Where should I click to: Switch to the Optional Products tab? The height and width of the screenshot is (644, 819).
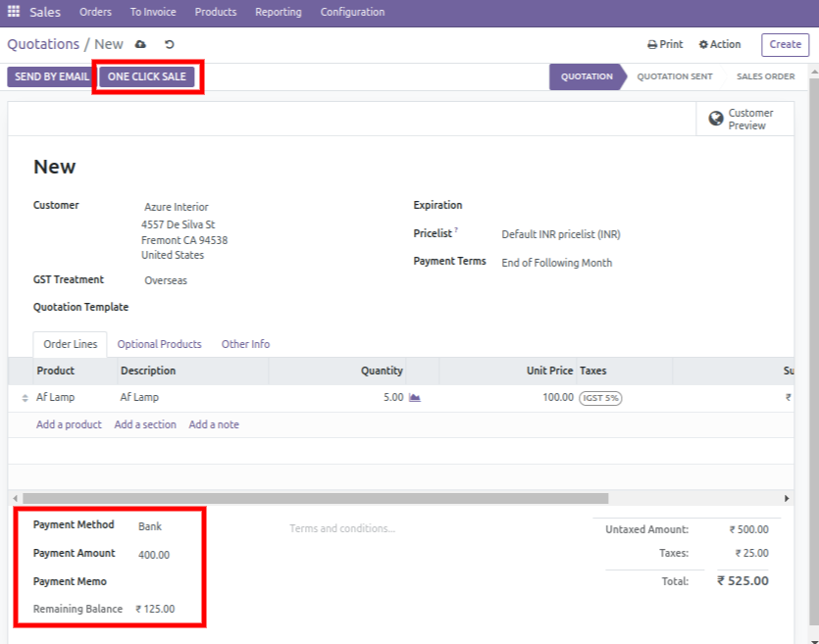pyautogui.click(x=159, y=344)
